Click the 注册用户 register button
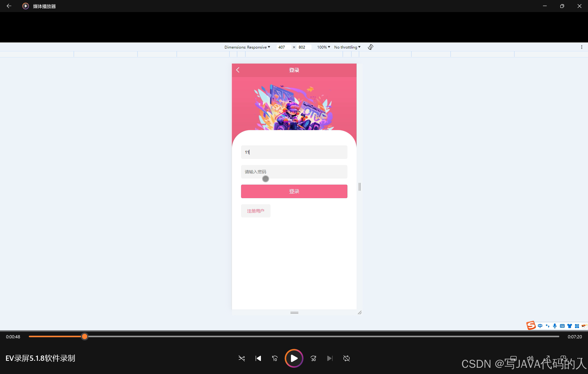This screenshot has width=588, height=374. tap(256, 211)
